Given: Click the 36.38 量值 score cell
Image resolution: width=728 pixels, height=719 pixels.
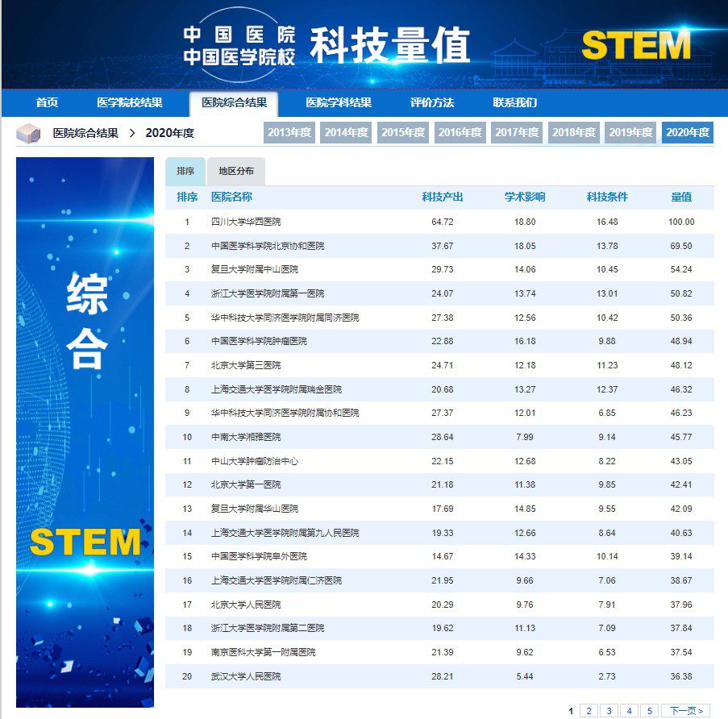Looking at the screenshot, I should click(x=681, y=676).
